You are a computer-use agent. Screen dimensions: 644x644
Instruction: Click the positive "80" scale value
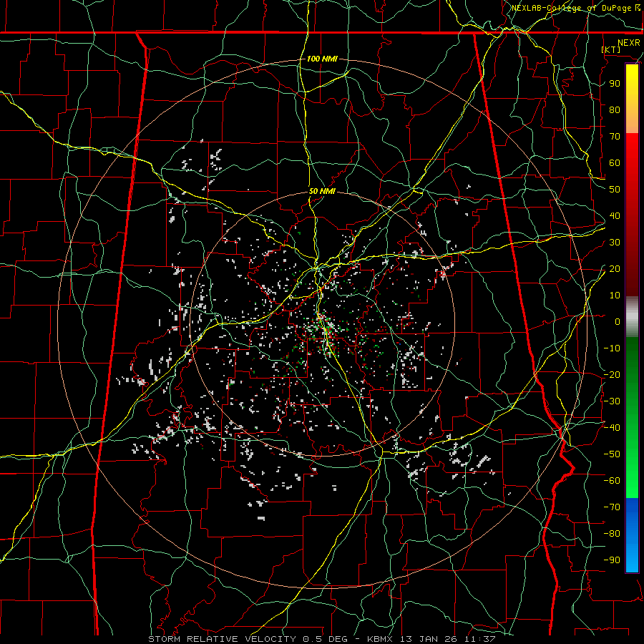pos(615,109)
